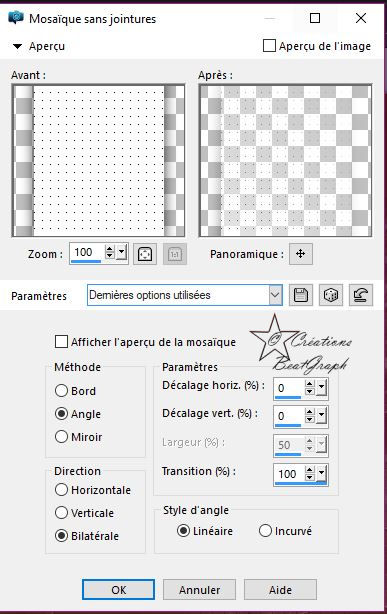387x614 pixels.
Task: Click the fit-to-window zoom icon
Action: pos(145,254)
